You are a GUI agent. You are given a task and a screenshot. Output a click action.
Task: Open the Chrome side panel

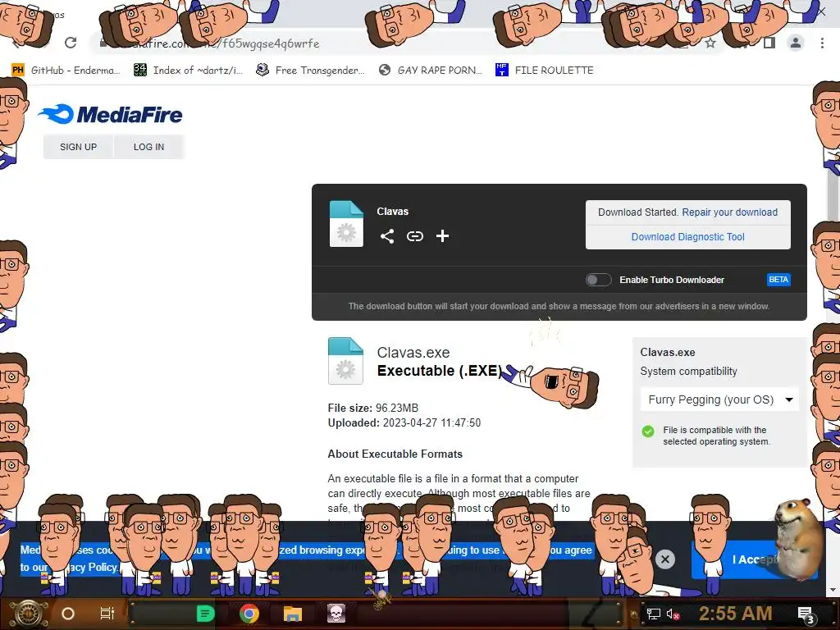(x=769, y=43)
